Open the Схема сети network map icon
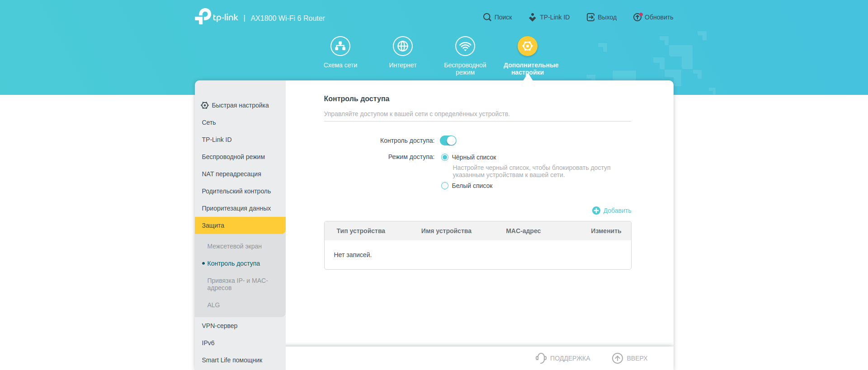 340,46
